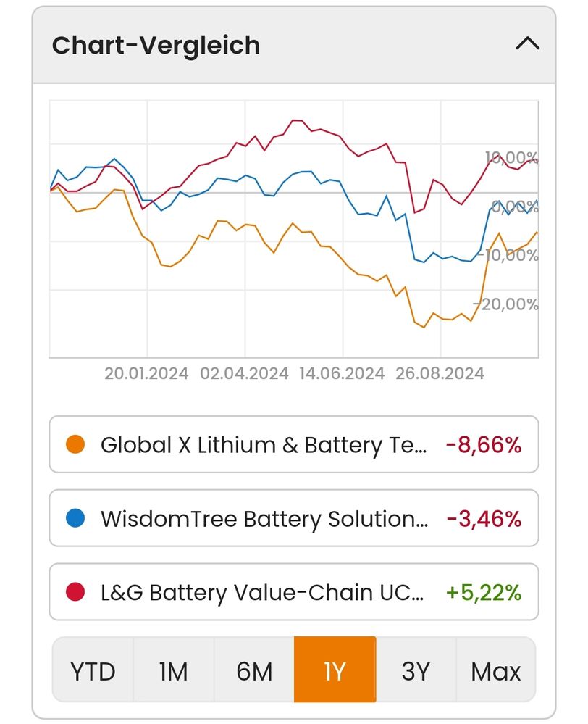Viewport: 588px width, 724px height.
Task: Open Global X Lithium & Battery entry
Action: coord(264,444)
